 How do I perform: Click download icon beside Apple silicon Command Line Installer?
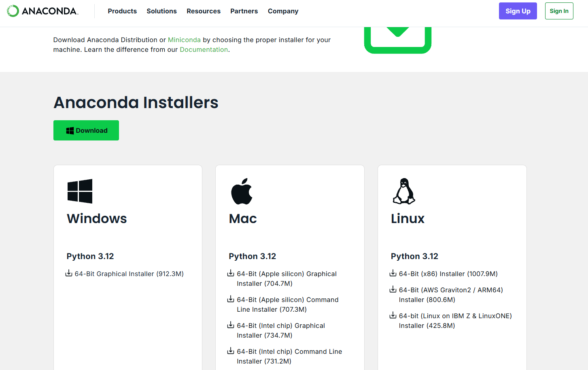tap(231, 299)
